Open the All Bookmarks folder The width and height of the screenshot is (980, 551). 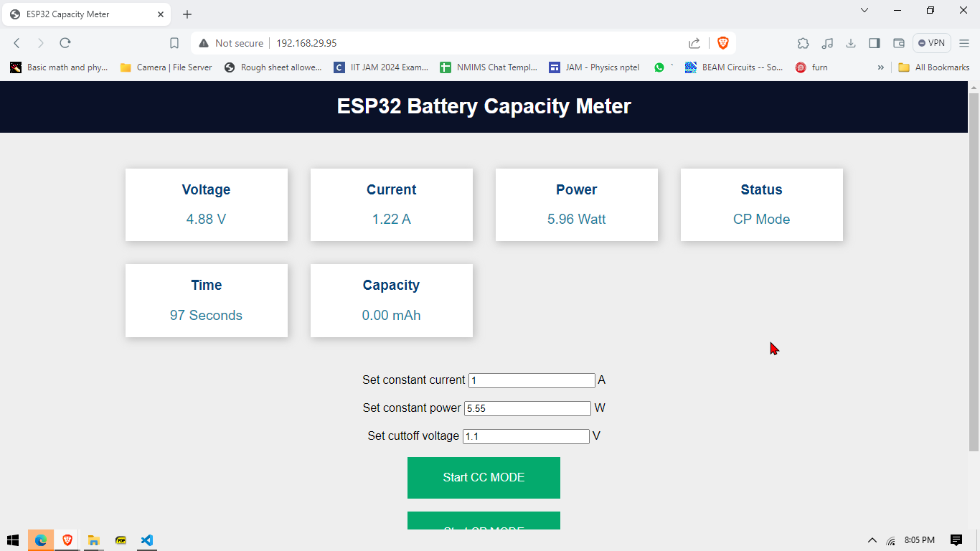[934, 67]
